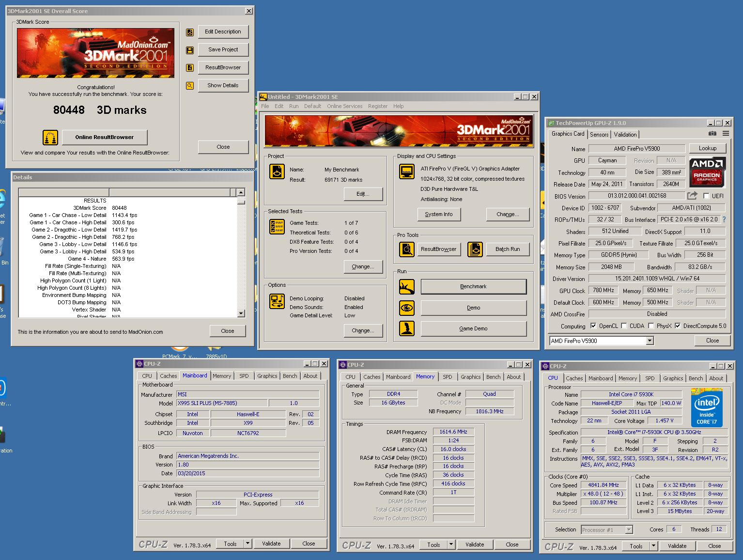This screenshot has width=743, height=560.
Task: Open Tools dropdown arrow in CPU tab CPU-Z
Action: click(x=653, y=546)
